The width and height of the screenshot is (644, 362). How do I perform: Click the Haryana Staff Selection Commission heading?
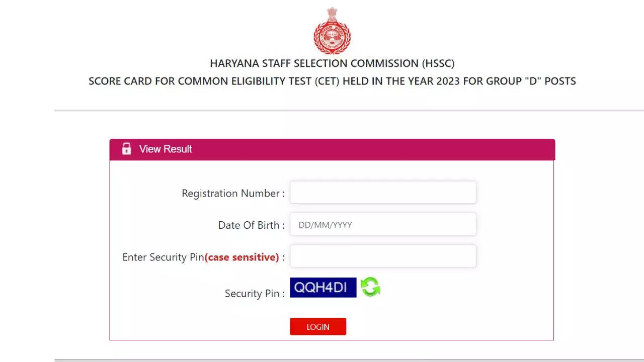(332, 64)
